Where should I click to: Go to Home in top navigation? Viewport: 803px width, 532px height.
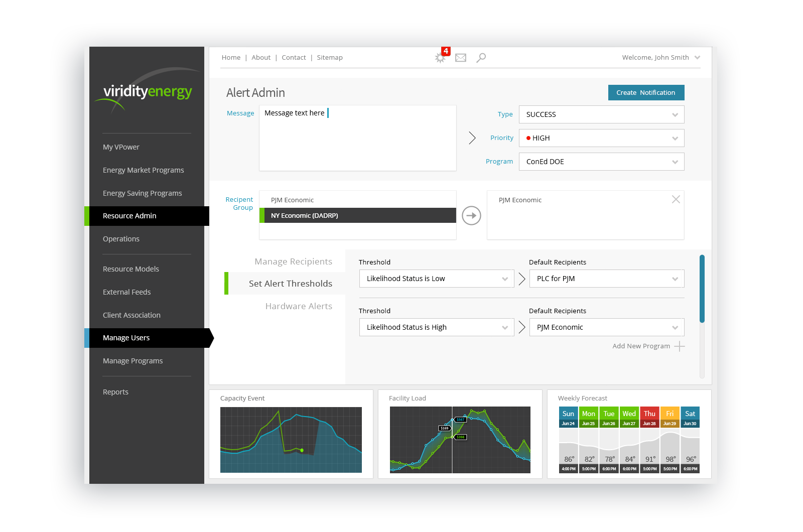(x=231, y=58)
